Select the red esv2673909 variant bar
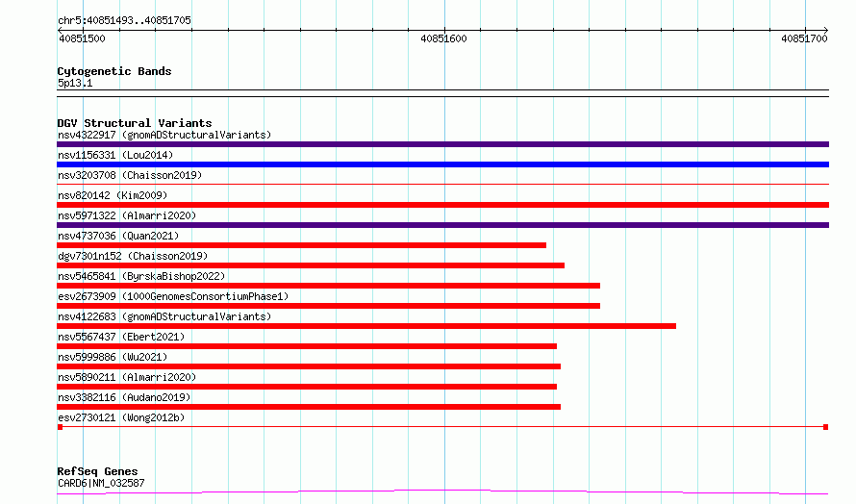 pyautogui.click(x=329, y=306)
